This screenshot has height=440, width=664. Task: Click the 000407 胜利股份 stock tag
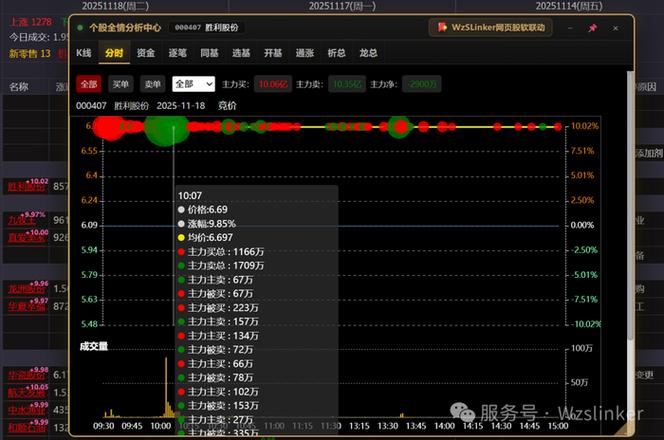[207, 28]
